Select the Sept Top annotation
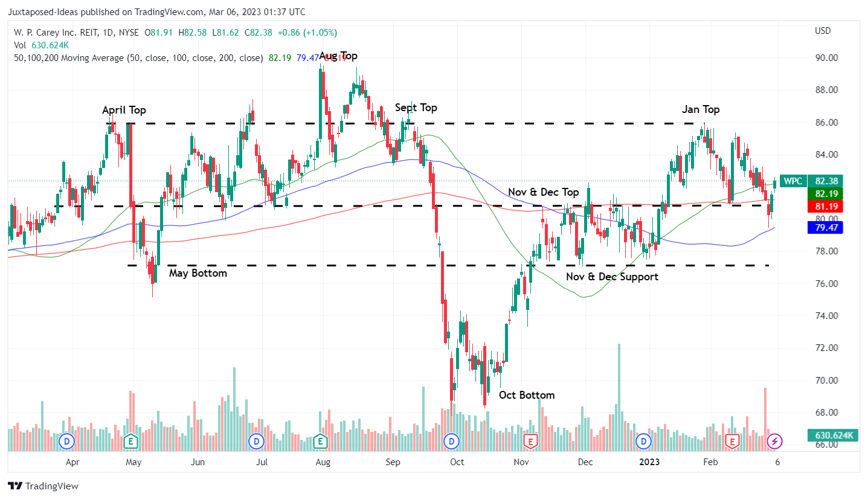Image resolution: width=868 pixels, height=499 pixels. [x=416, y=108]
